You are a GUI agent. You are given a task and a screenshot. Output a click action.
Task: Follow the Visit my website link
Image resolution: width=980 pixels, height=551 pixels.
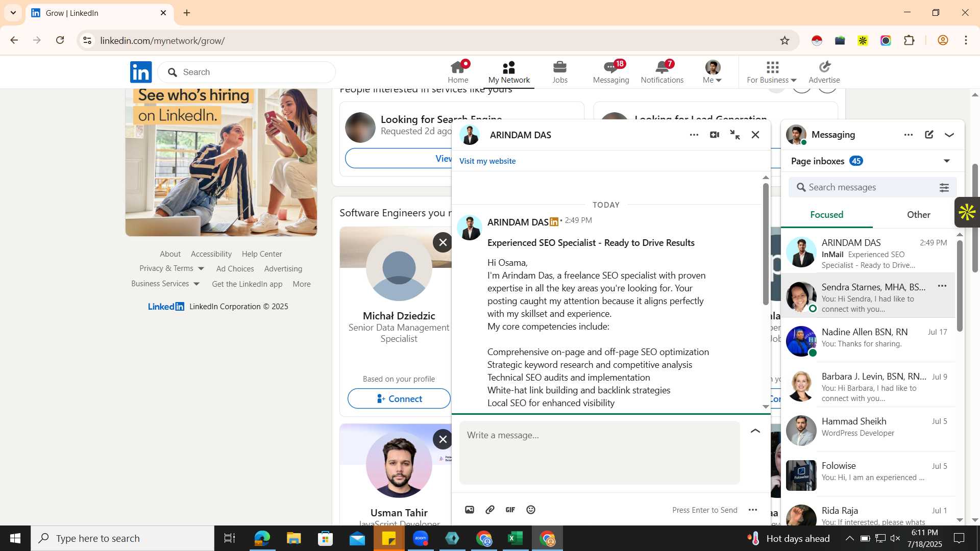coord(487,161)
